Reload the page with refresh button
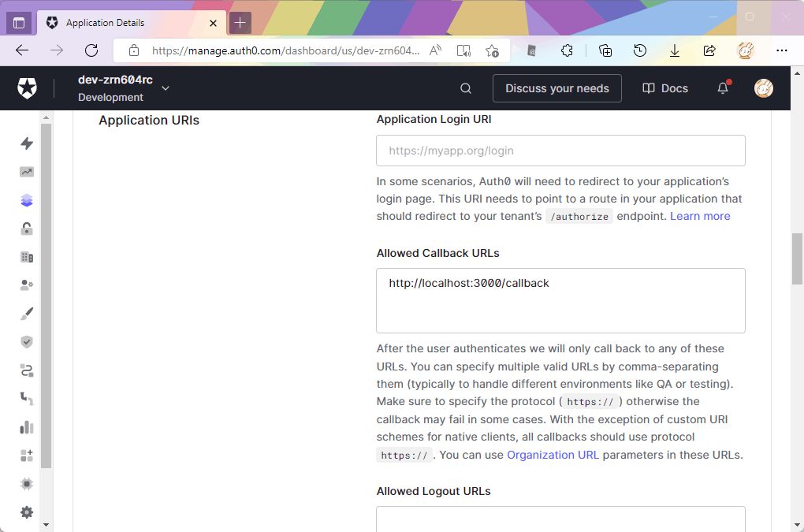This screenshot has width=804, height=532. point(91,50)
